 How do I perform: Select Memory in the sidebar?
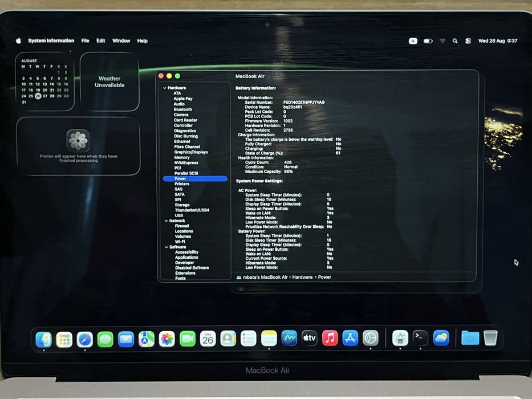pos(182,157)
